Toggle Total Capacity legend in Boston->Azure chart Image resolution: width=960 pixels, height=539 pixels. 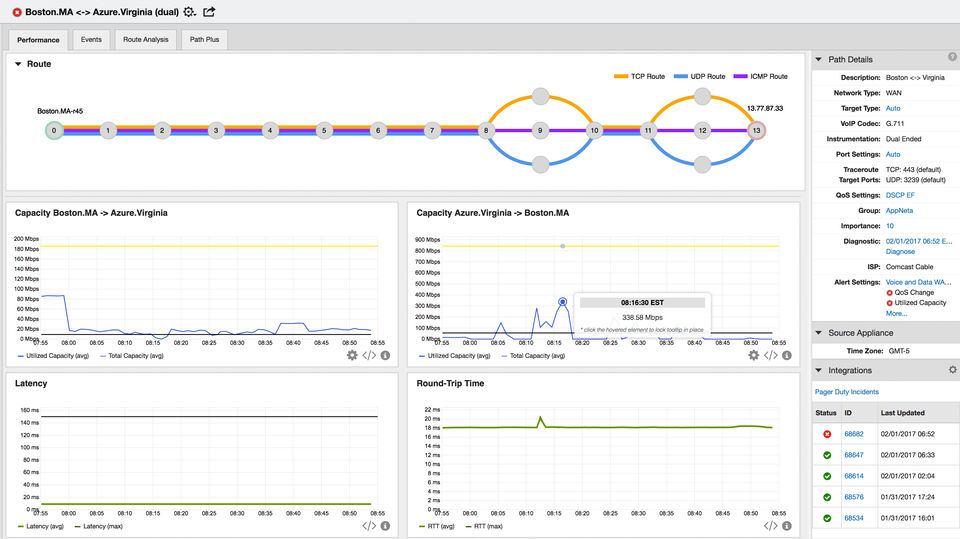131,356
